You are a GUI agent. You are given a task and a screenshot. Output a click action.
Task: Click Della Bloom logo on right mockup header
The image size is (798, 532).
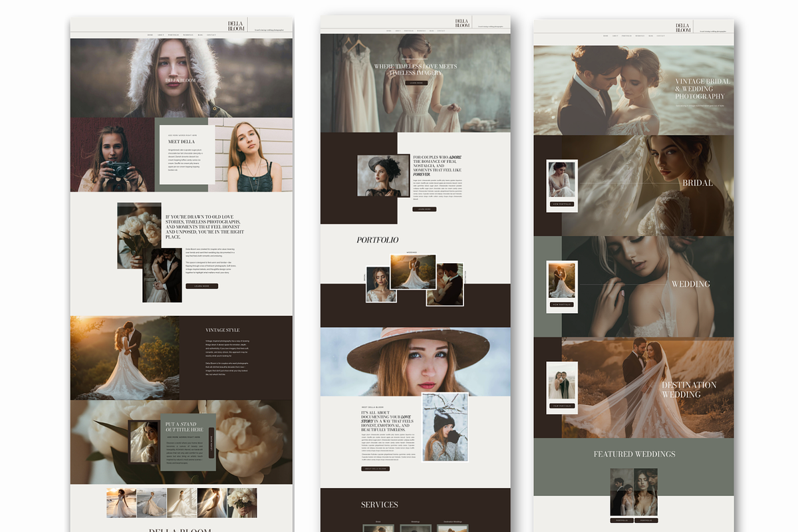coord(683,28)
